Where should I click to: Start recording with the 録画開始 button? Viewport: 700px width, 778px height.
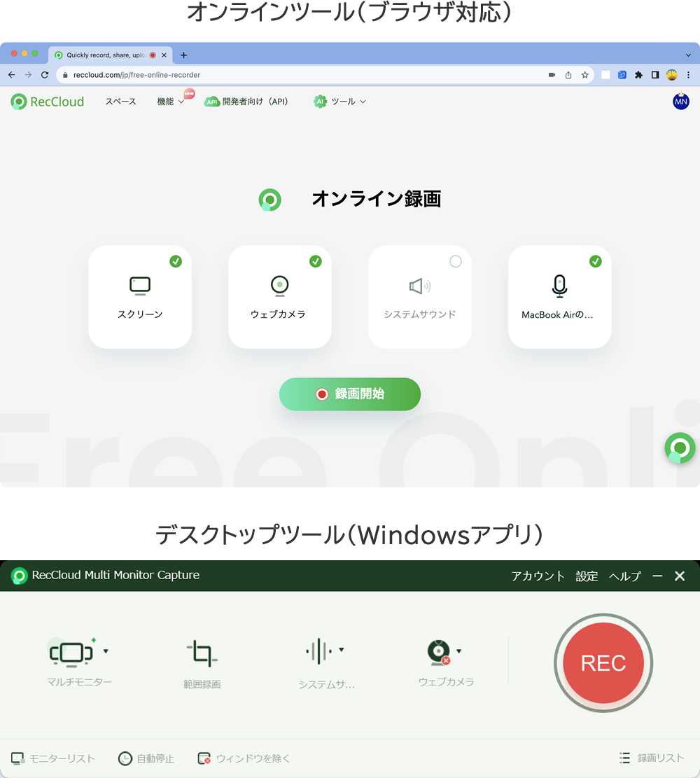tap(350, 394)
